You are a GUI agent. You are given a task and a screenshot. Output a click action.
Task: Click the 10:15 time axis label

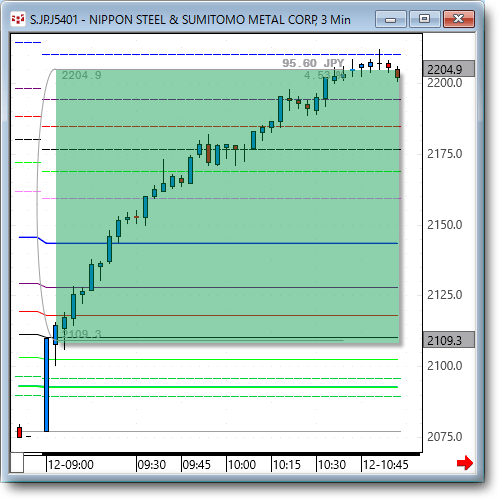click(287, 464)
